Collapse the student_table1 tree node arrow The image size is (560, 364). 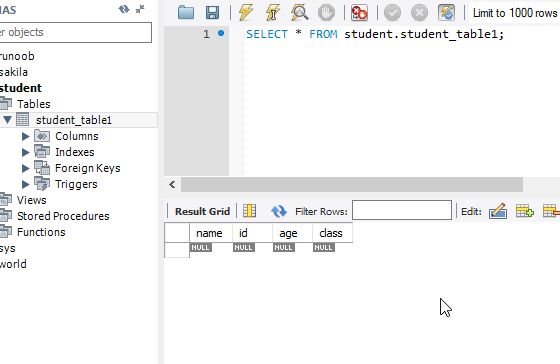[x=8, y=120]
